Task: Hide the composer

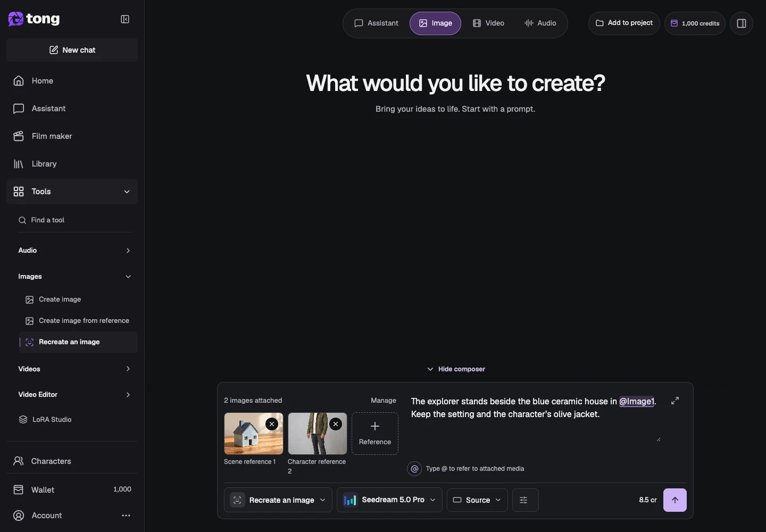Action: [x=456, y=369]
